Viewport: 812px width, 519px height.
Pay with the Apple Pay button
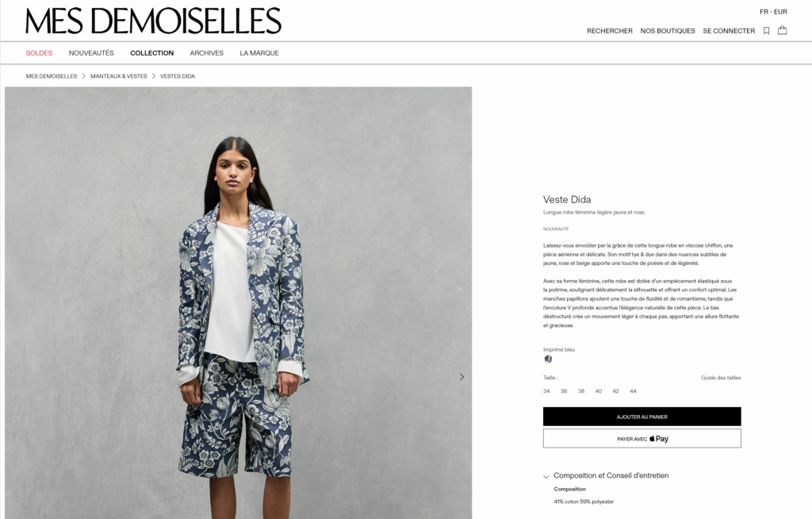642,439
